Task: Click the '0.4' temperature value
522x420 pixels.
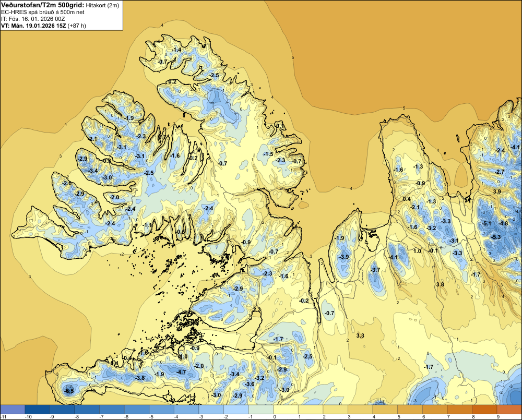Action: click(x=407, y=199)
